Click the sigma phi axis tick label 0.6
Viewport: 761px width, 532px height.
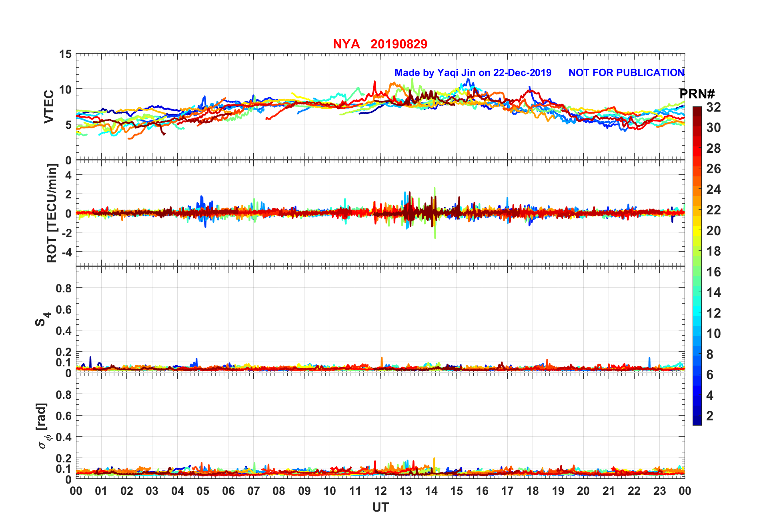pos(64,416)
